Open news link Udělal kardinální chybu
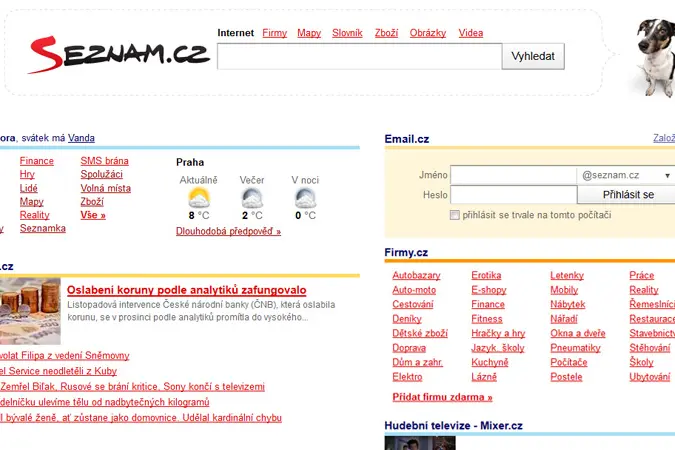 coord(141,417)
